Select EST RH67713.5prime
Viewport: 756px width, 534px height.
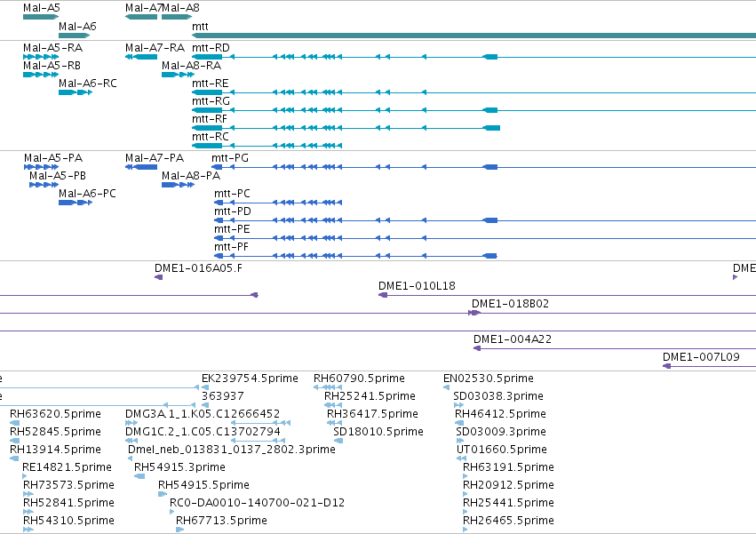(179, 530)
